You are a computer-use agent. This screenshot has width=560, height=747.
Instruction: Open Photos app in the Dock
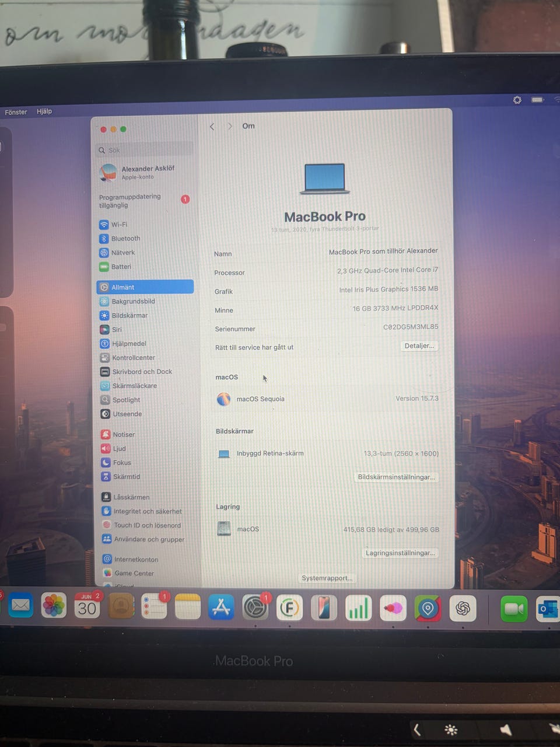pyautogui.click(x=54, y=605)
